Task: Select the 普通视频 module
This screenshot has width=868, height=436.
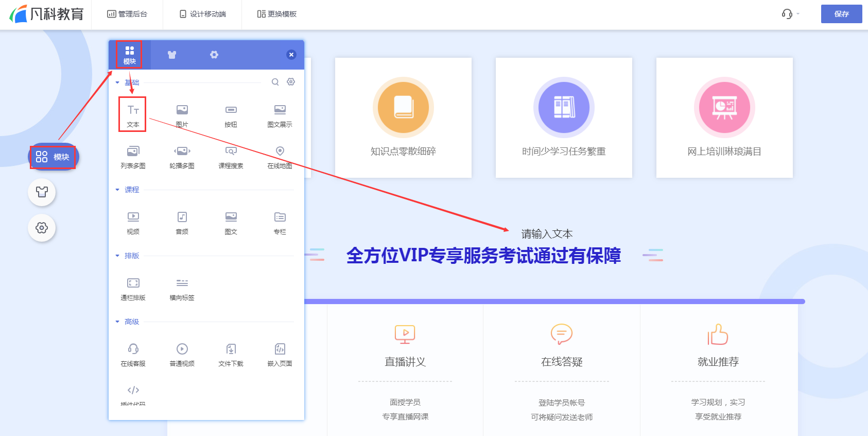Action: coord(182,355)
